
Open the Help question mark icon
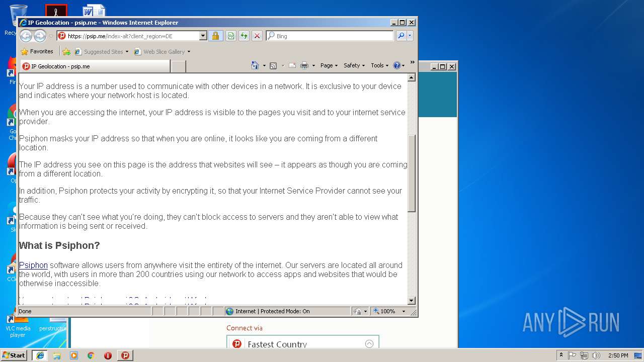point(396,65)
